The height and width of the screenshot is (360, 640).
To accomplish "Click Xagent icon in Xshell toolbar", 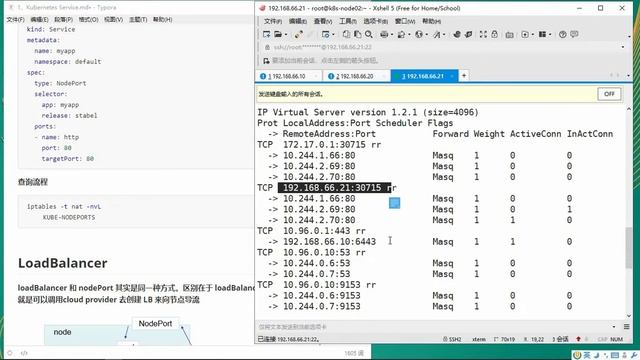I will tap(469, 34).
